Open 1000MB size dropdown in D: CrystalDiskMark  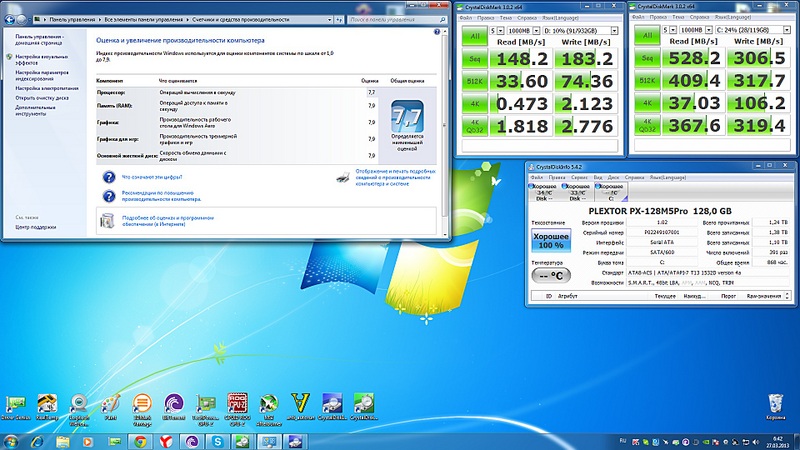536,31
